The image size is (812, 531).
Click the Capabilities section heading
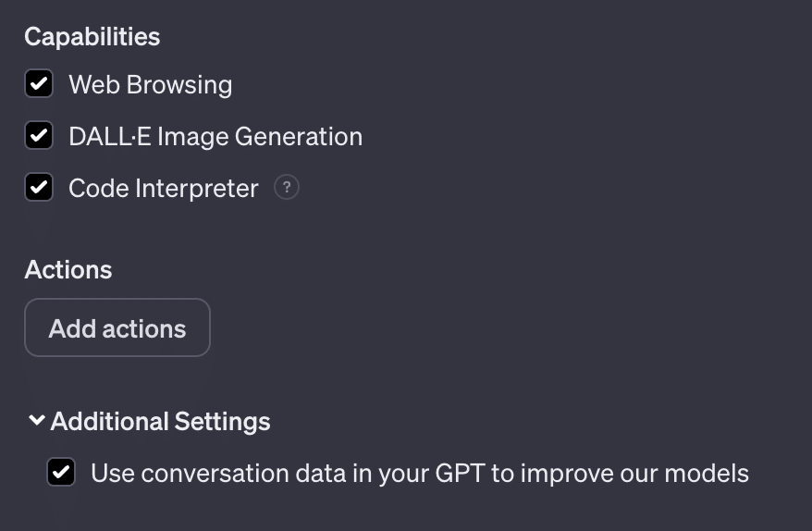pos(92,37)
